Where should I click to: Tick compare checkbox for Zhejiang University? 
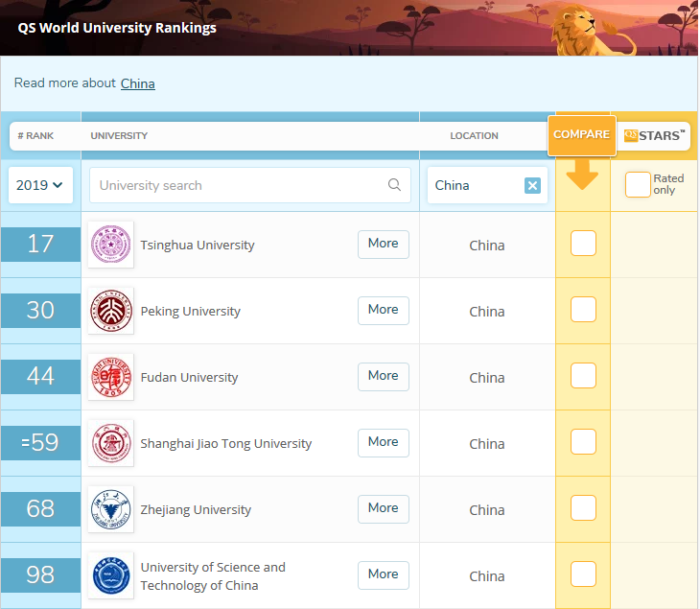coord(583,507)
